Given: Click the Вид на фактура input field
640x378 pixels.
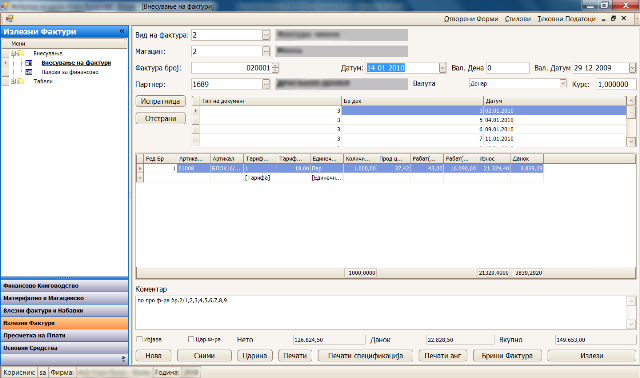Looking at the screenshot, I should 227,35.
